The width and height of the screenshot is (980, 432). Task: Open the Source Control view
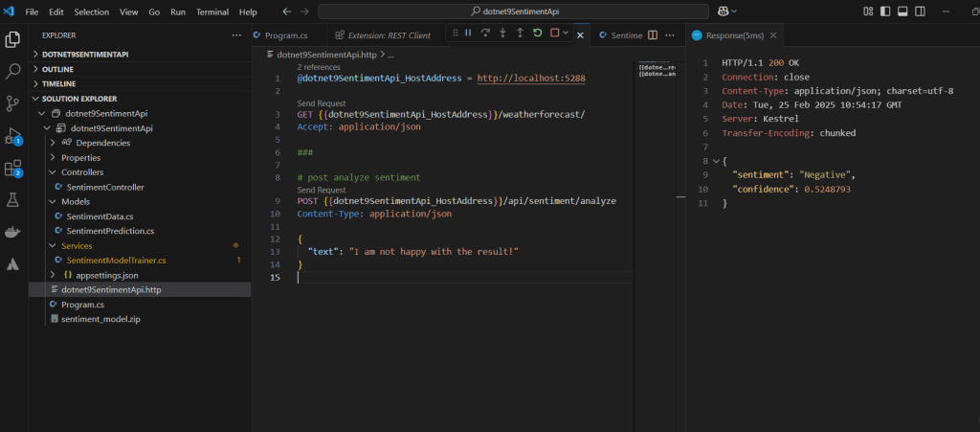click(12, 103)
